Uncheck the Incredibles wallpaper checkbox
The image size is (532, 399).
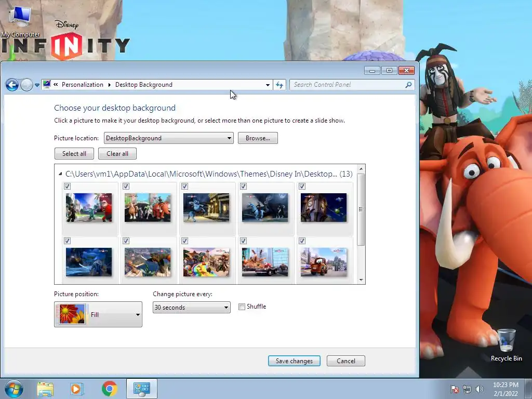point(67,187)
